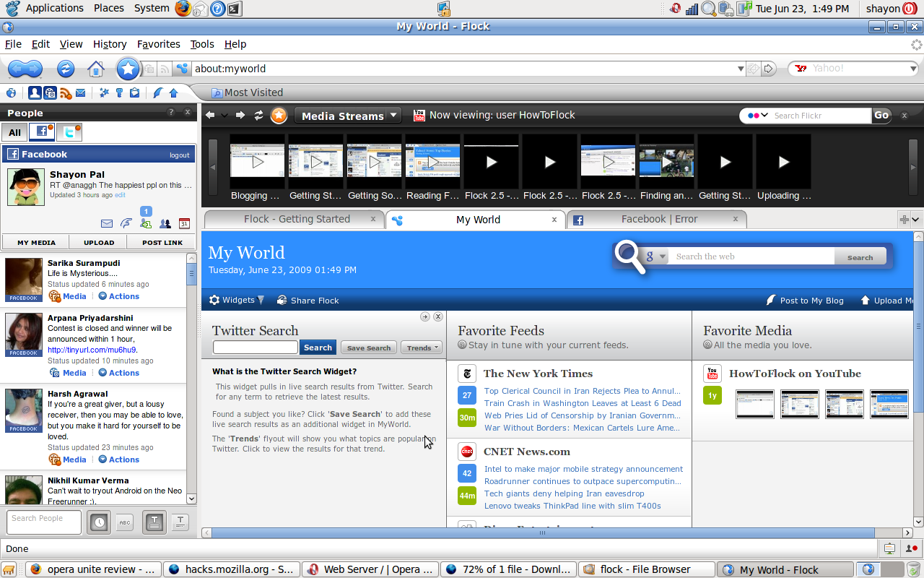924x578 pixels.
Task: Switch to Facebook | Error tab
Action: tap(656, 219)
